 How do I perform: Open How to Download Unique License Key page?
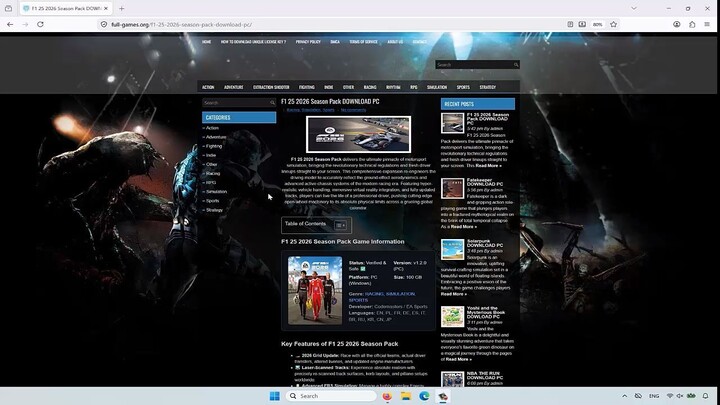[x=253, y=42]
